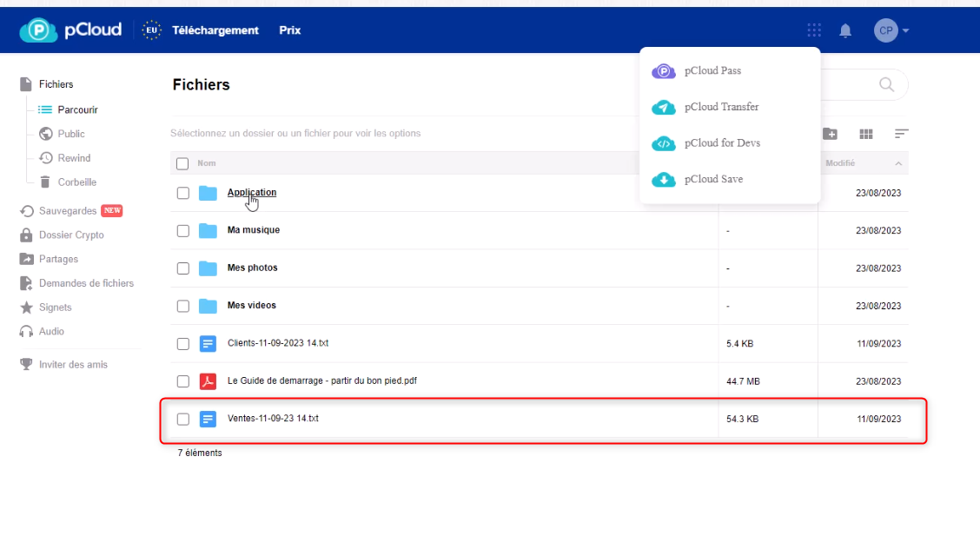Open Public in the sidebar
980x536 pixels.
pos(71,134)
